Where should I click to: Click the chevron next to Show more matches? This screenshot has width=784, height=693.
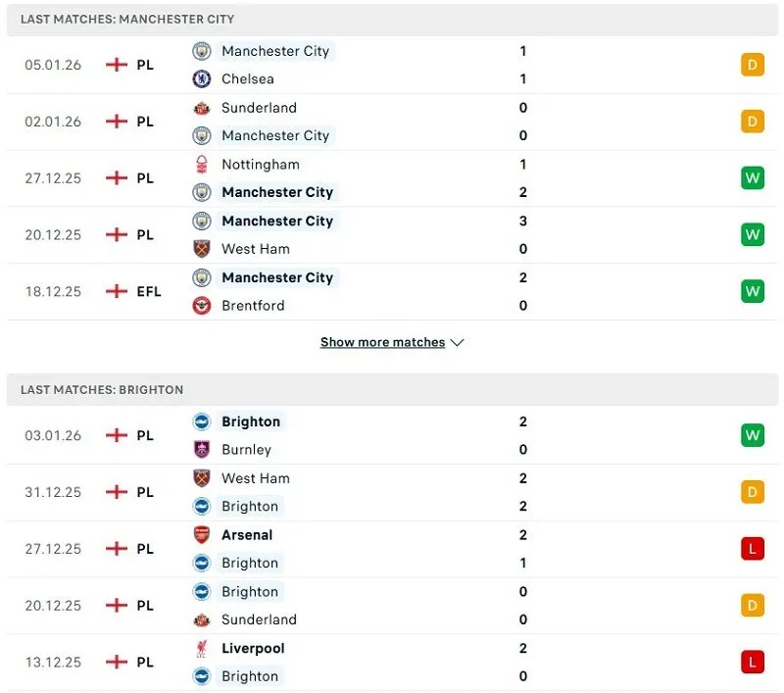[x=457, y=342]
